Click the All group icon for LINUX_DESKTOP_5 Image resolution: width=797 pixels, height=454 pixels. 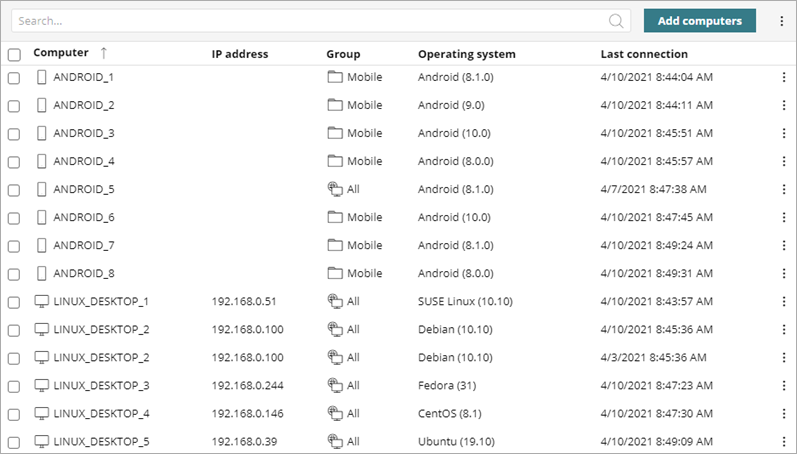335,441
